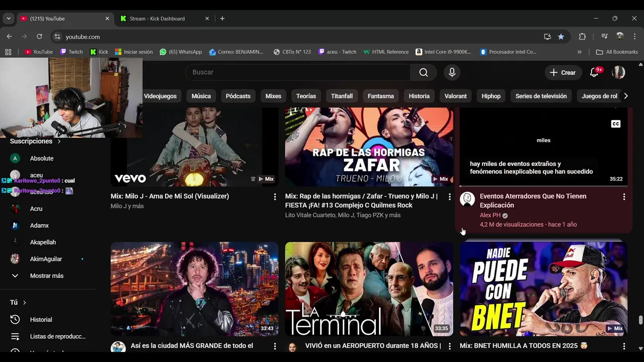Expand Suscripciones section arrow
644x362 pixels.
pyautogui.click(x=59, y=142)
